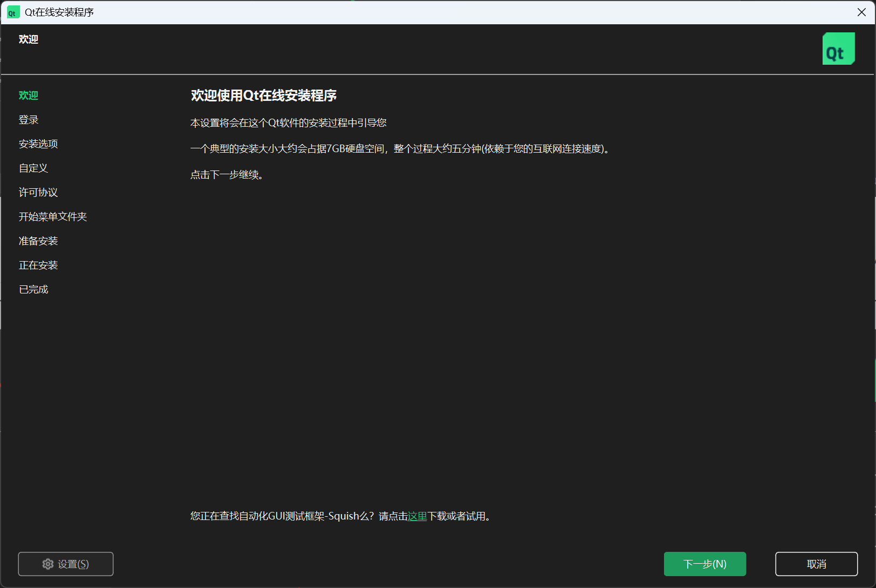Click the window title Qt在线安装程序

click(59, 12)
